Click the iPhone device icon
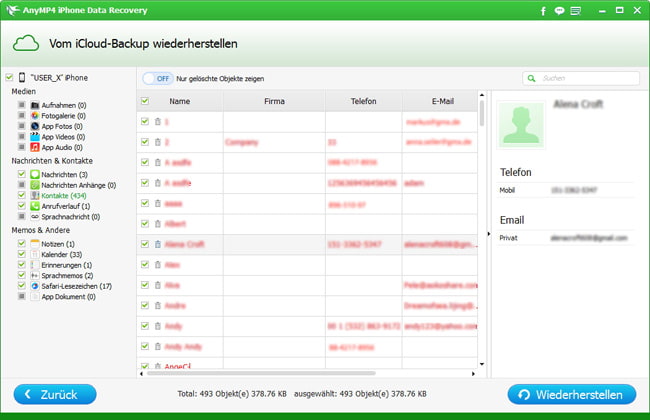This screenshot has width=650, height=420. coord(22,78)
